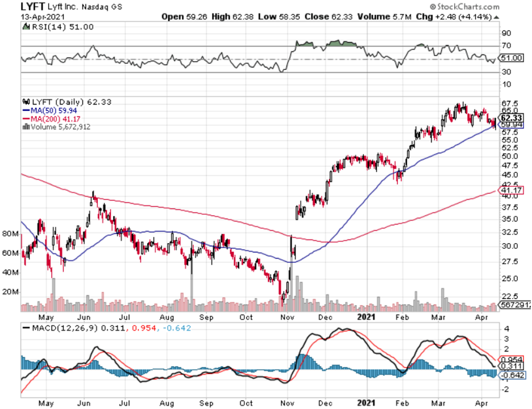This screenshot has height=409, width=532.
Task: Click the 90 label on RSI scale
Action: (506, 34)
